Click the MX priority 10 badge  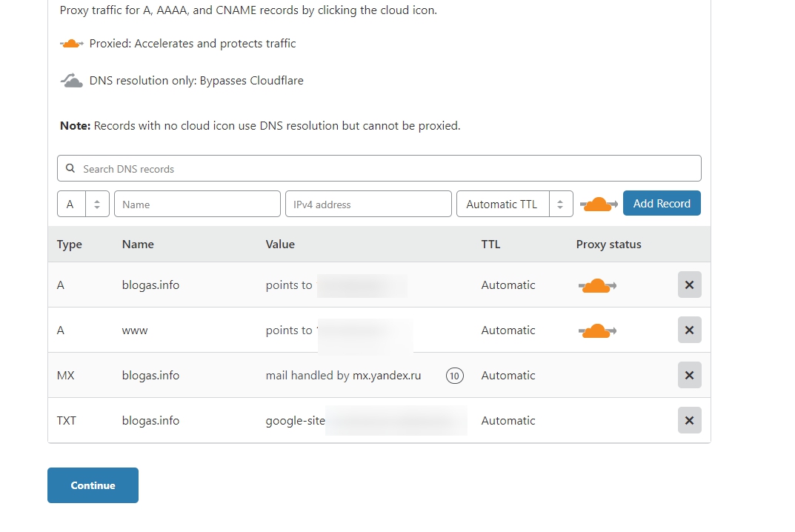coord(454,376)
